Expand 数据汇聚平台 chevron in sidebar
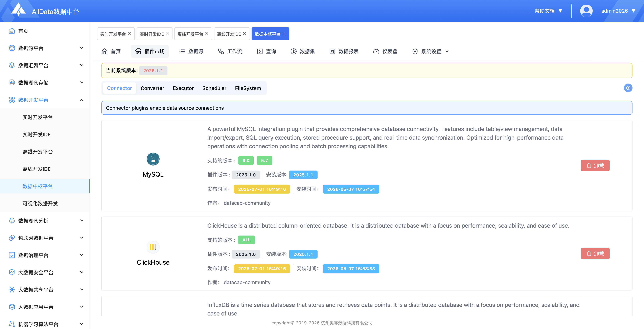Viewport: 644px width, 329px height. 82,65
